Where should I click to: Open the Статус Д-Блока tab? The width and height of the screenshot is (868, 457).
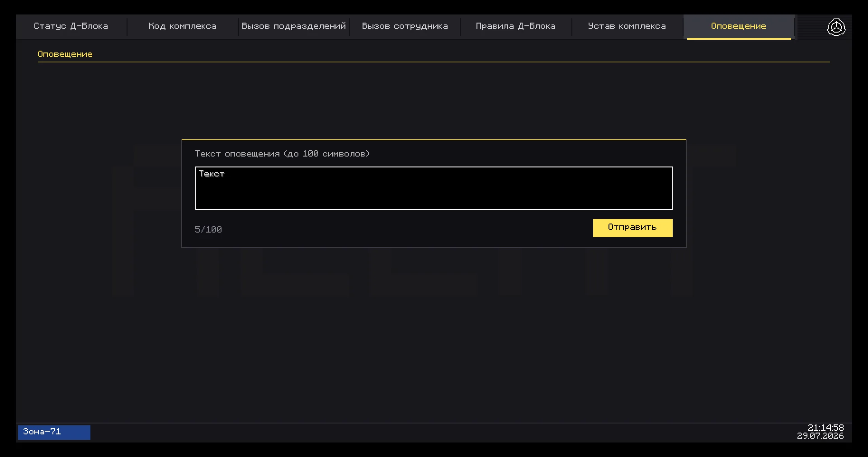click(x=71, y=26)
